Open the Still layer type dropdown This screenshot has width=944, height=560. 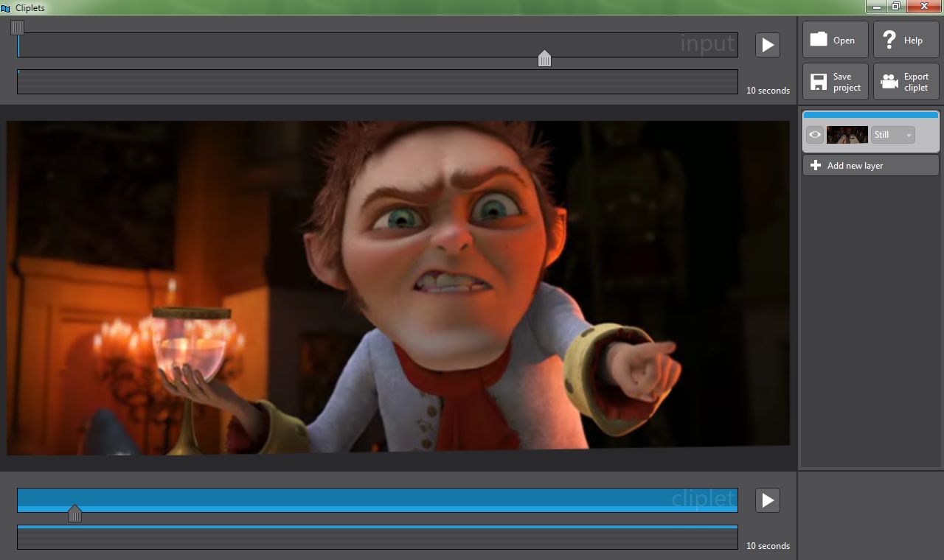point(893,135)
